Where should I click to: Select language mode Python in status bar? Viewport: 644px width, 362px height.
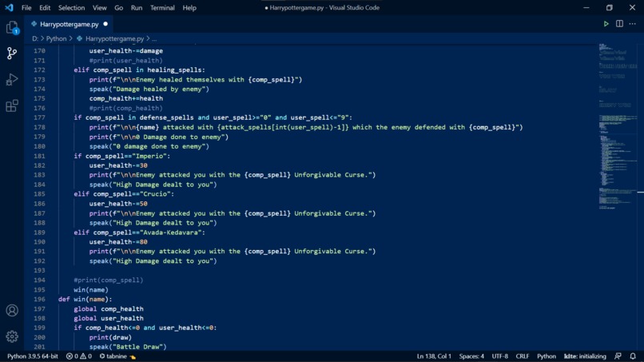tap(547, 356)
